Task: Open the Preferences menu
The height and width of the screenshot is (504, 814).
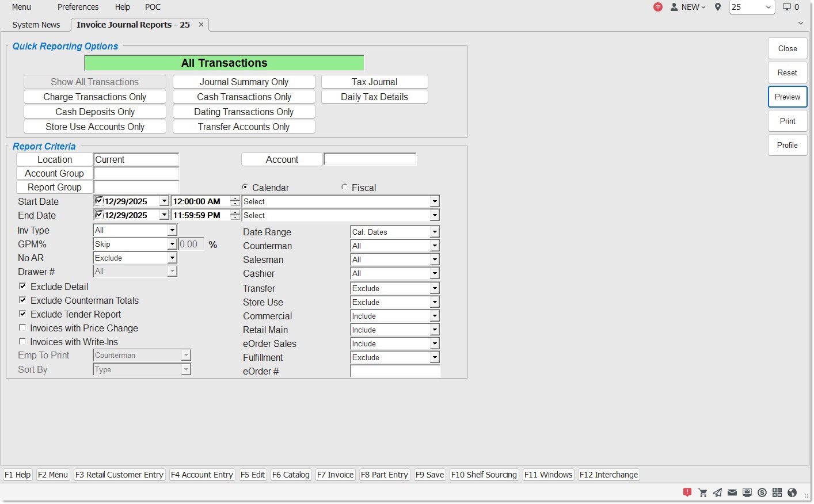Action: click(x=78, y=7)
